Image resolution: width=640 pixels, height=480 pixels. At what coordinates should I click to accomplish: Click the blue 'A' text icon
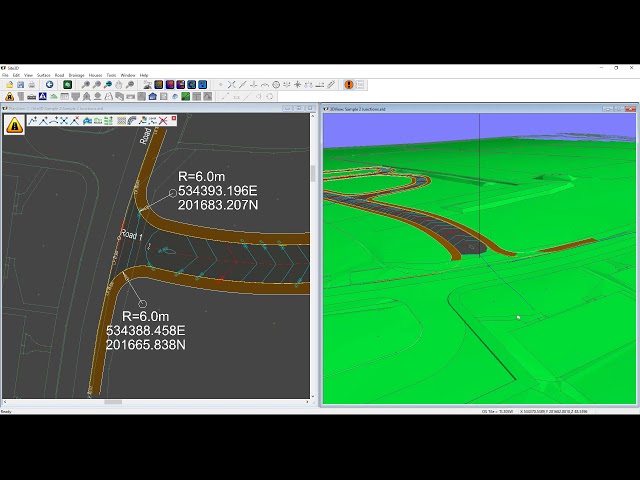[42, 97]
